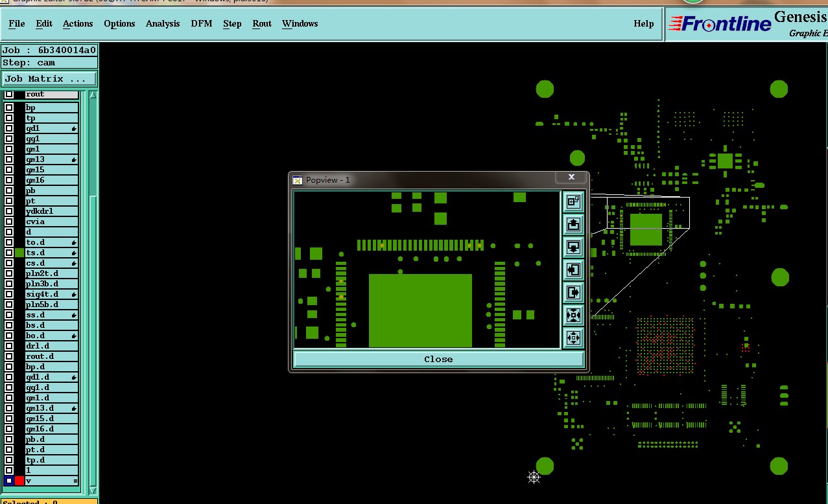Close Popview window with X button
828x504 pixels.
pyautogui.click(x=571, y=177)
